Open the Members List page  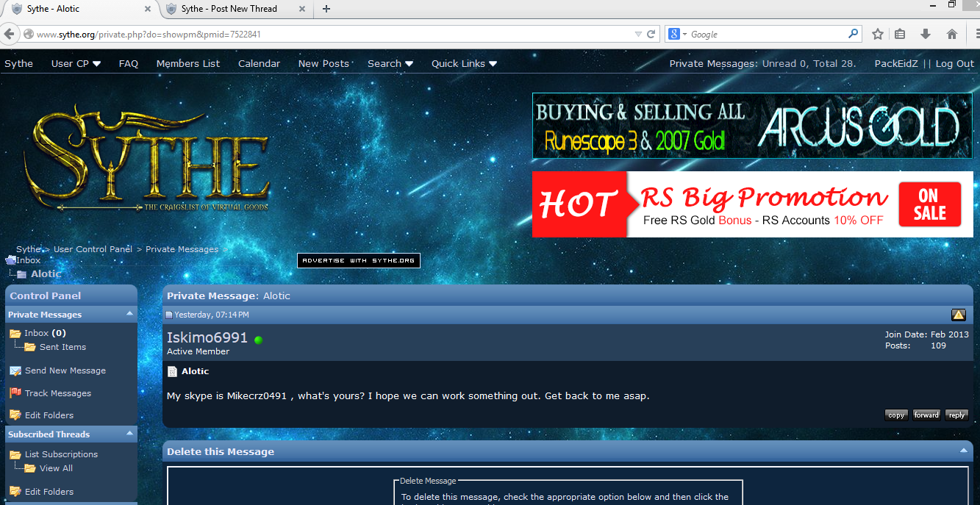[x=188, y=63]
